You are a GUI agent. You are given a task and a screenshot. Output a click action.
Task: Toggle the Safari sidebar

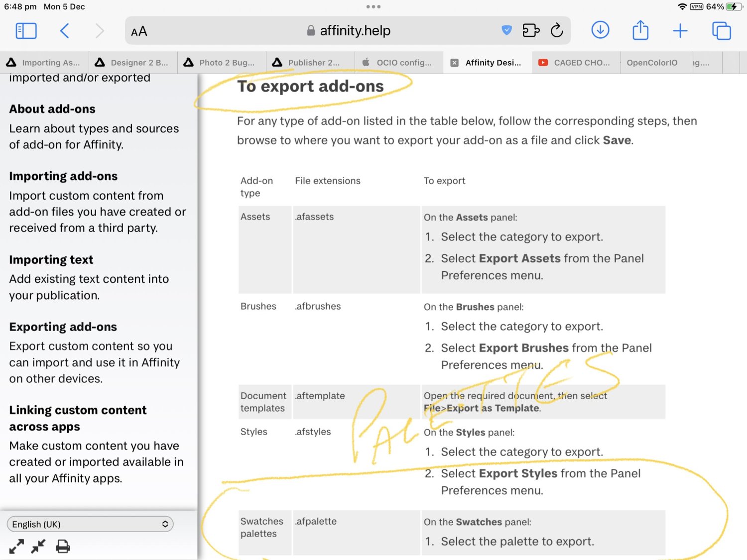pyautogui.click(x=26, y=30)
